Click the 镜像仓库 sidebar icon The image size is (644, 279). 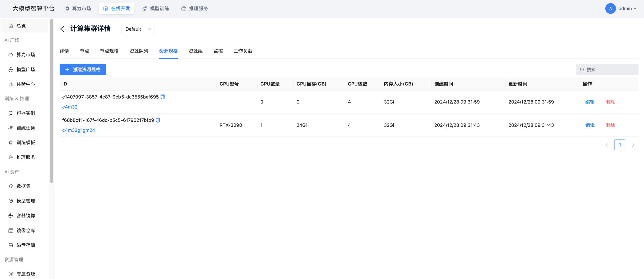[x=11, y=230]
